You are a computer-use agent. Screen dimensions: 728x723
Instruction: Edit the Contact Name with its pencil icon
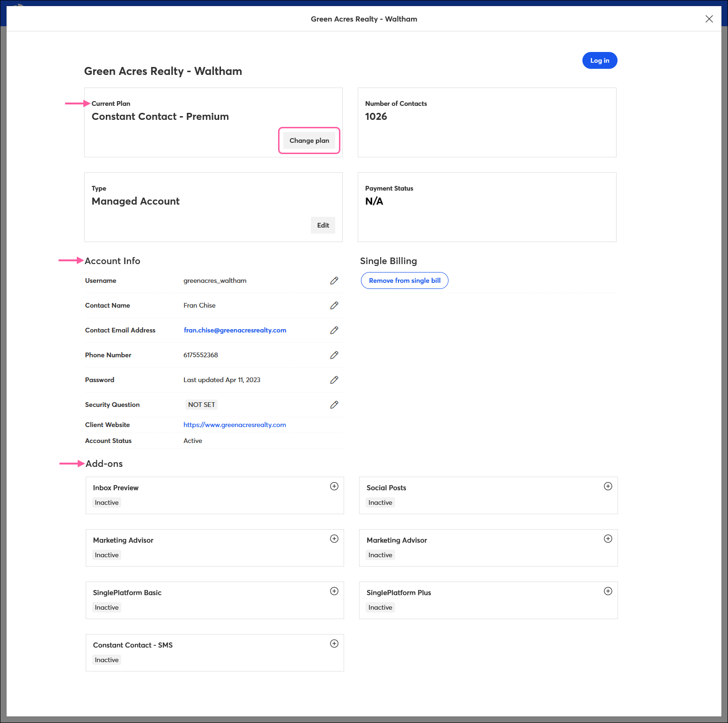pos(334,305)
